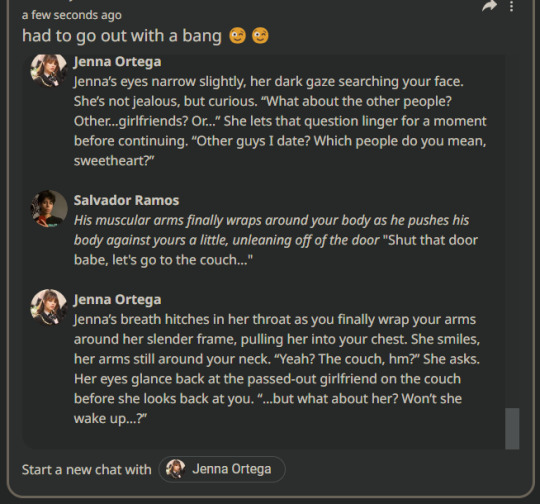Start new chat via Jenna Ortega chip
Screen dimensions: 540x504
pyautogui.click(x=222, y=469)
